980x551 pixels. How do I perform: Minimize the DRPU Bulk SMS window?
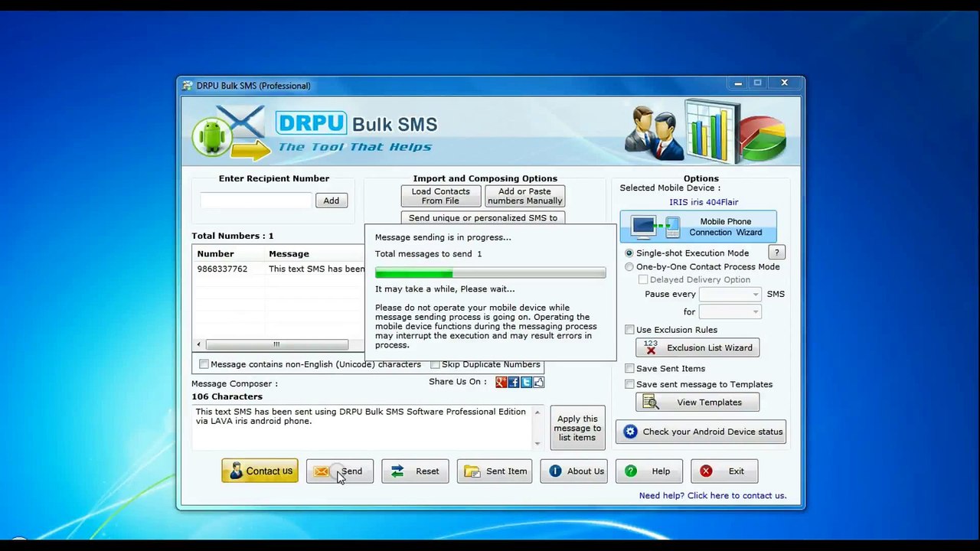point(738,83)
